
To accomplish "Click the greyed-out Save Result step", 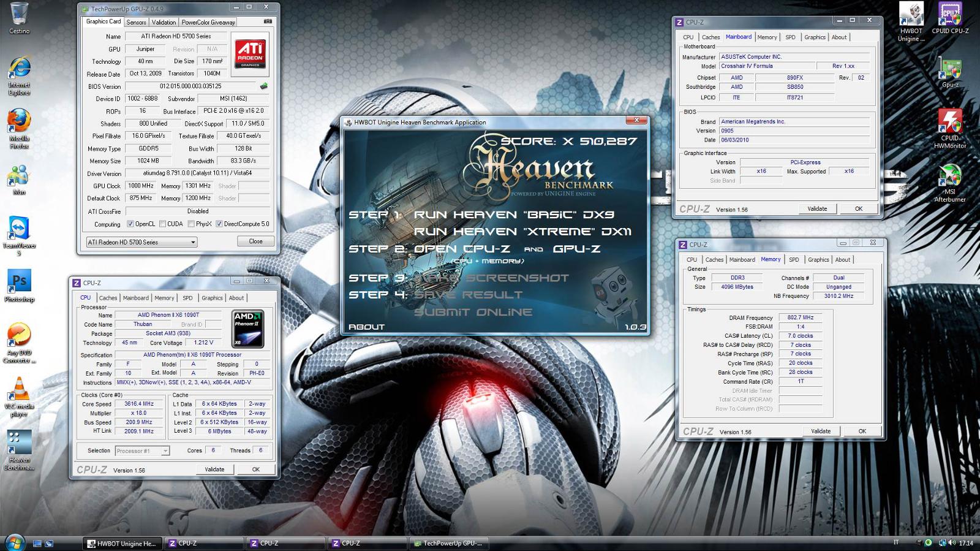I will tap(468, 295).
